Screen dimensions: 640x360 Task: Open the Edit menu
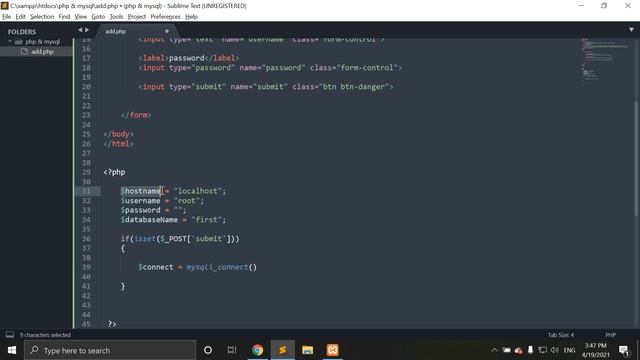click(20, 17)
